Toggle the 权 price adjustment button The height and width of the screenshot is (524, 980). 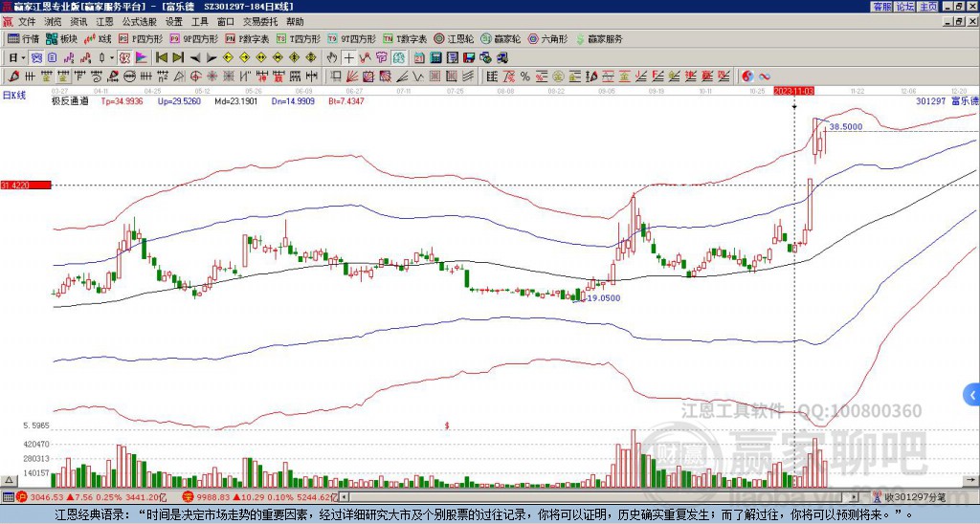(x=124, y=58)
